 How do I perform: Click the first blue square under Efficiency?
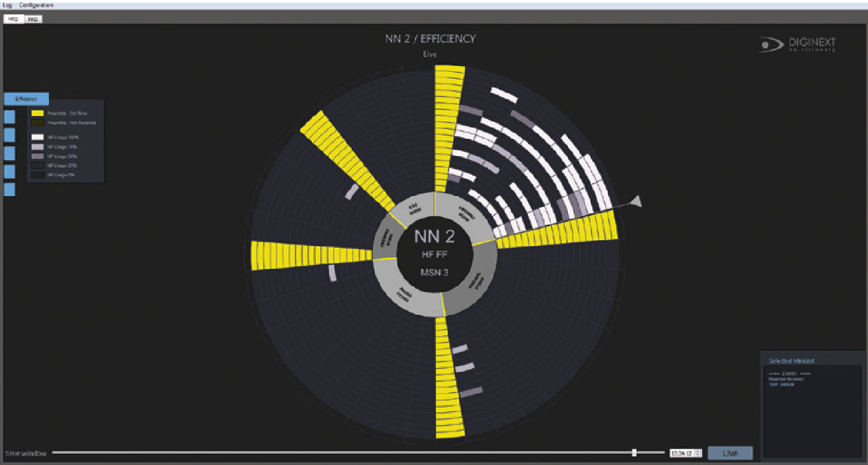(10, 117)
